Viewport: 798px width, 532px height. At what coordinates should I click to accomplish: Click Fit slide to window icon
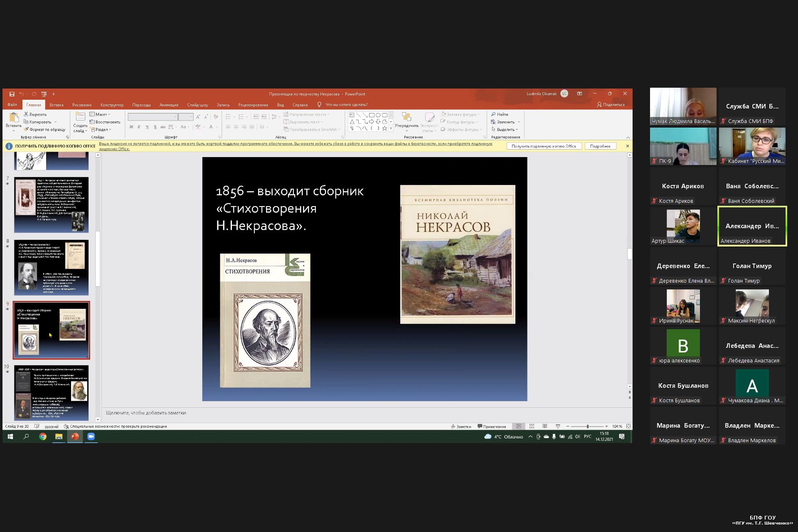pos(628,426)
